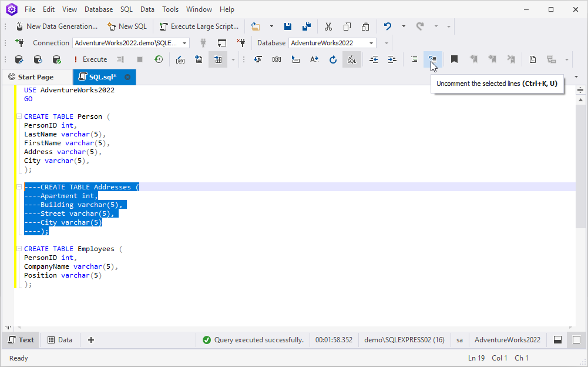Image resolution: width=588 pixels, height=367 pixels.
Task: Open the Edit menu
Action: 49,9
